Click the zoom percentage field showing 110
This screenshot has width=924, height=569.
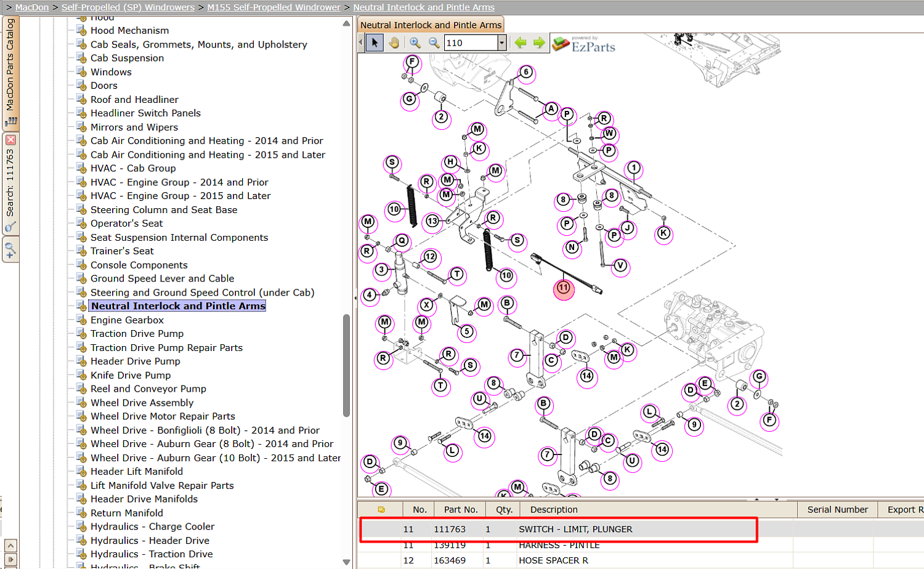(x=471, y=42)
